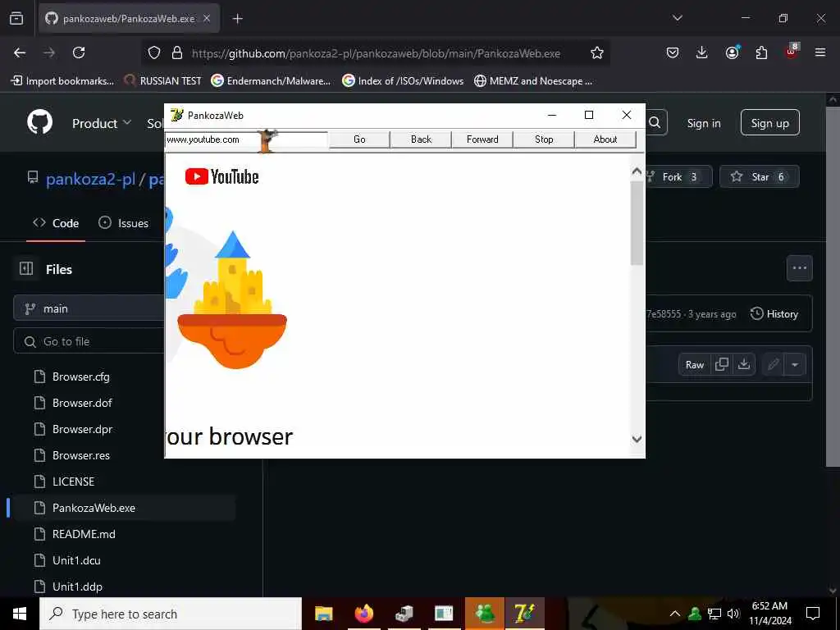Click the Fork 3 button

[x=678, y=177]
